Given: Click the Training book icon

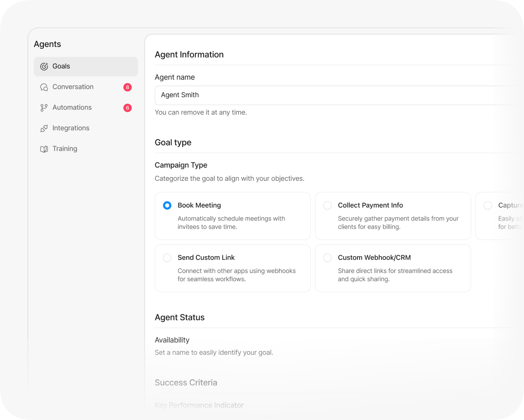Looking at the screenshot, I should (44, 149).
